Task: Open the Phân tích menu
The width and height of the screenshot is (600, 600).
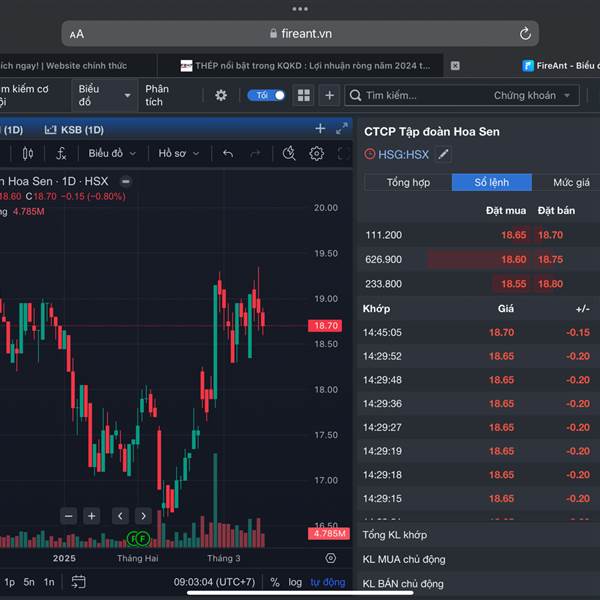Action: 157,95
